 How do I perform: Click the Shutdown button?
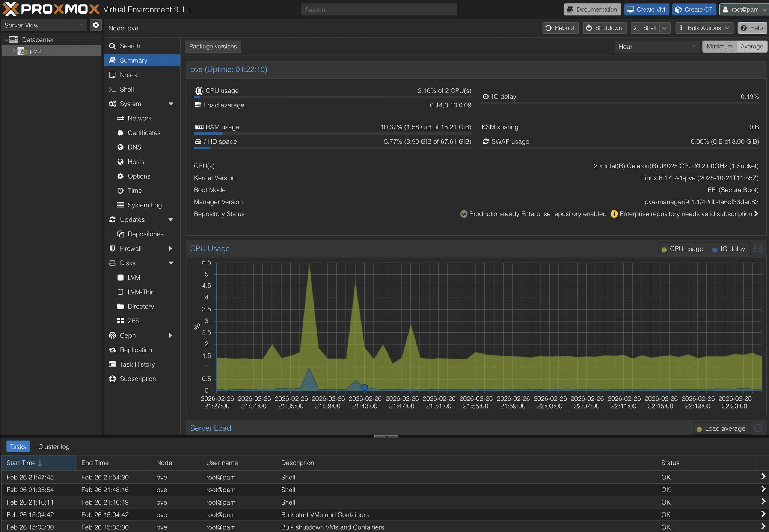pos(604,28)
